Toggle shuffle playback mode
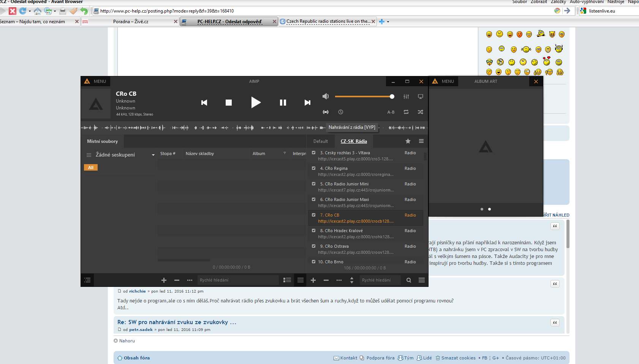This screenshot has height=364, width=639. point(421,112)
